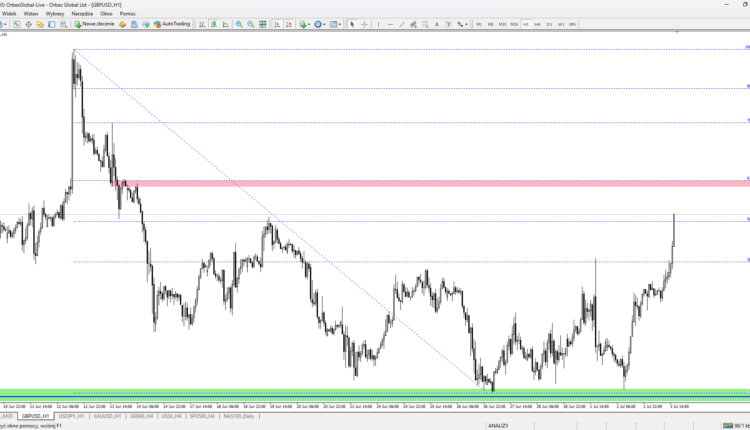Select the horizontal line tool
This screenshot has width=750, height=430.
point(390,24)
